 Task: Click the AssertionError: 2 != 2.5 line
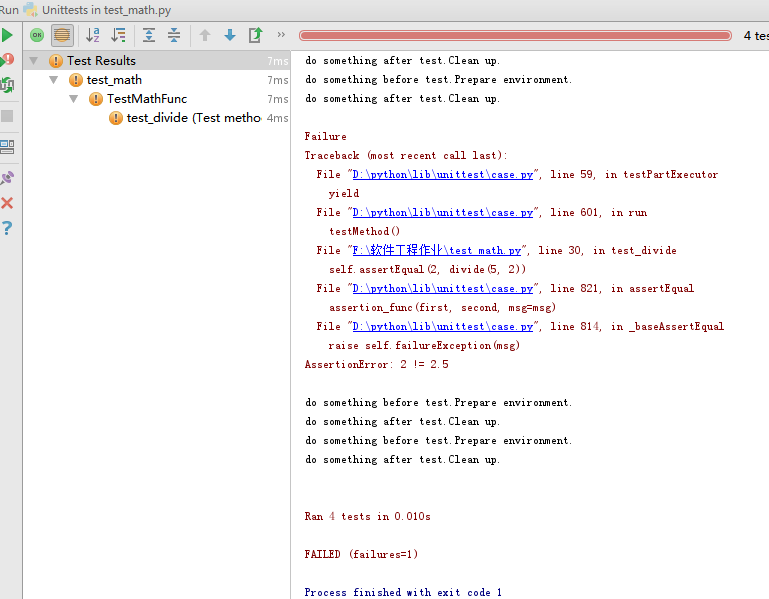coord(377,365)
